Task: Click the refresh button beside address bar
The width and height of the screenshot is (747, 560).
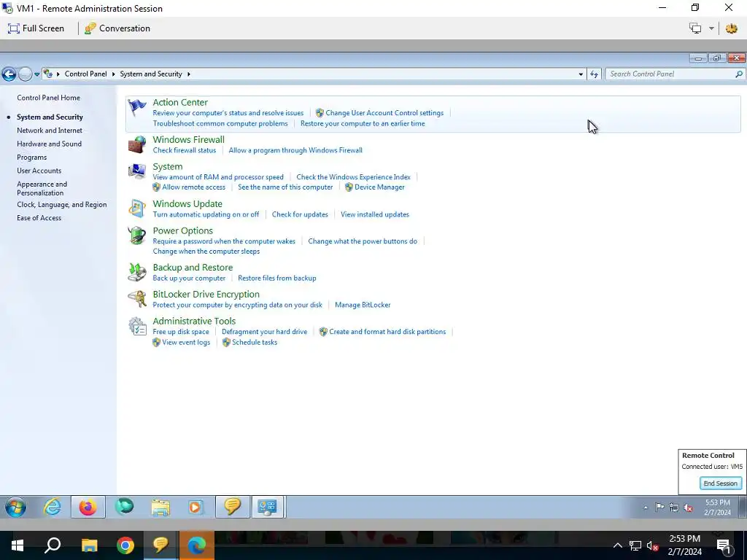Action: tap(594, 74)
